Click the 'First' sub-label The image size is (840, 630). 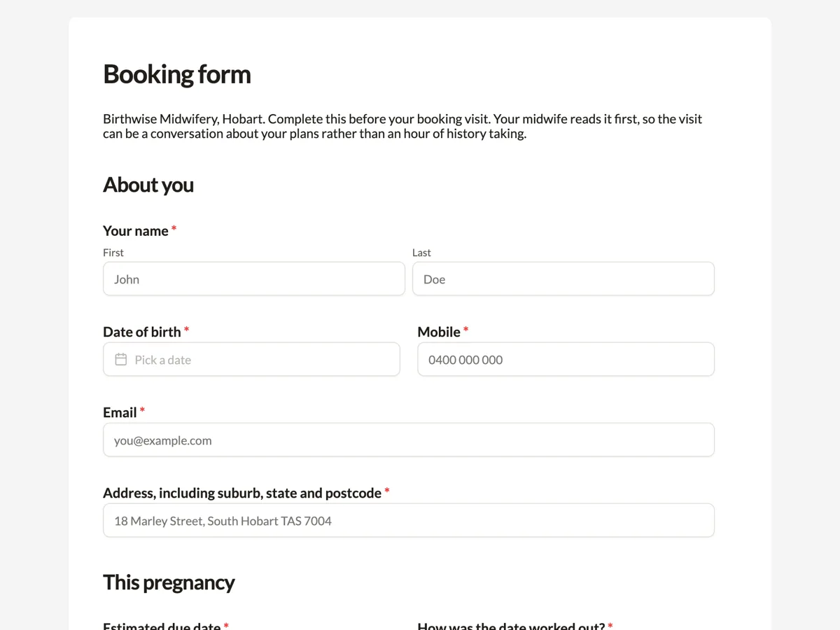[x=113, y=253]
